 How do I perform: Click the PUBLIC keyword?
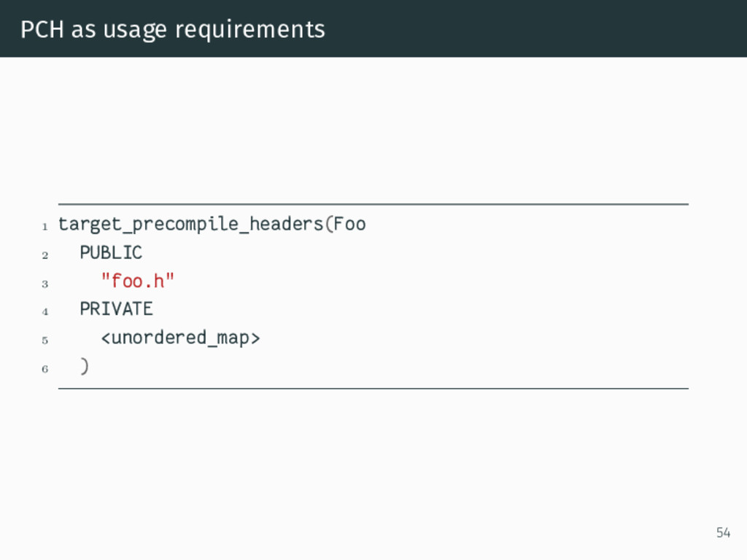(x=111, y=252)
